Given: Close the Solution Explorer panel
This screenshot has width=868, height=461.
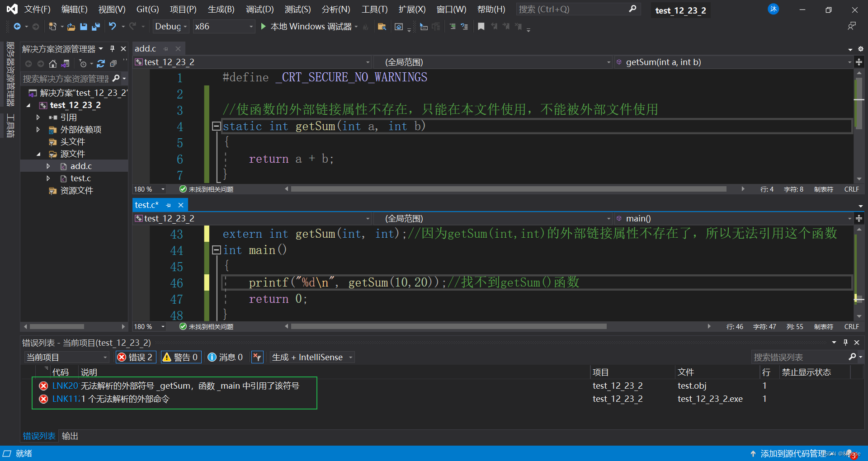Looking at the screenshot, I should pos(123,48).
